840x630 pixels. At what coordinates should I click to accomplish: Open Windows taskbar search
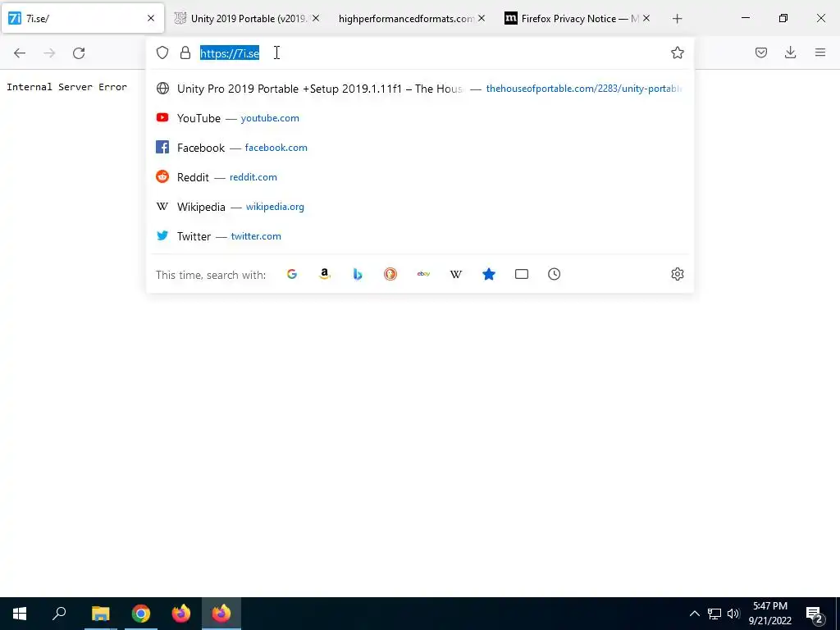[59, 614]
